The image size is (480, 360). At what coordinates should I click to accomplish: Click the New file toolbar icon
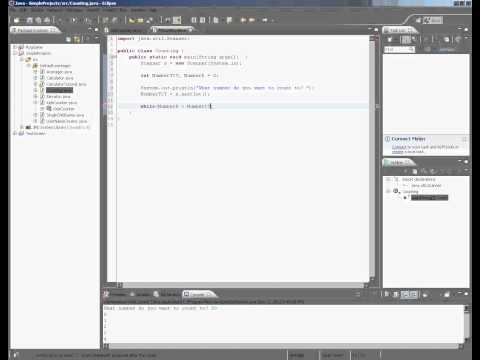coord(17,20)
